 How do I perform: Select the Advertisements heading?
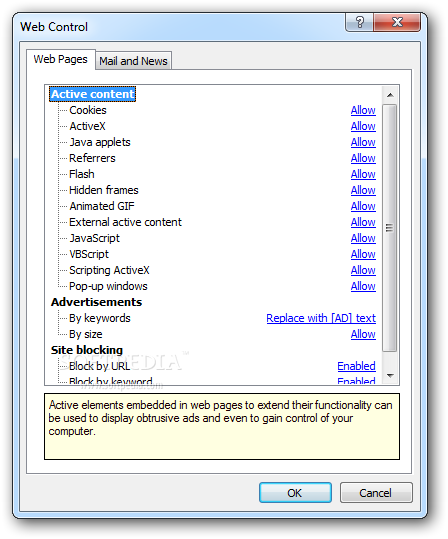click(97, 302)
